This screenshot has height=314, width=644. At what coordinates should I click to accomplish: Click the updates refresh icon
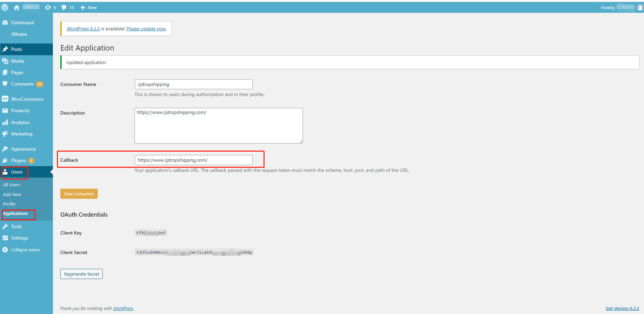48,7
